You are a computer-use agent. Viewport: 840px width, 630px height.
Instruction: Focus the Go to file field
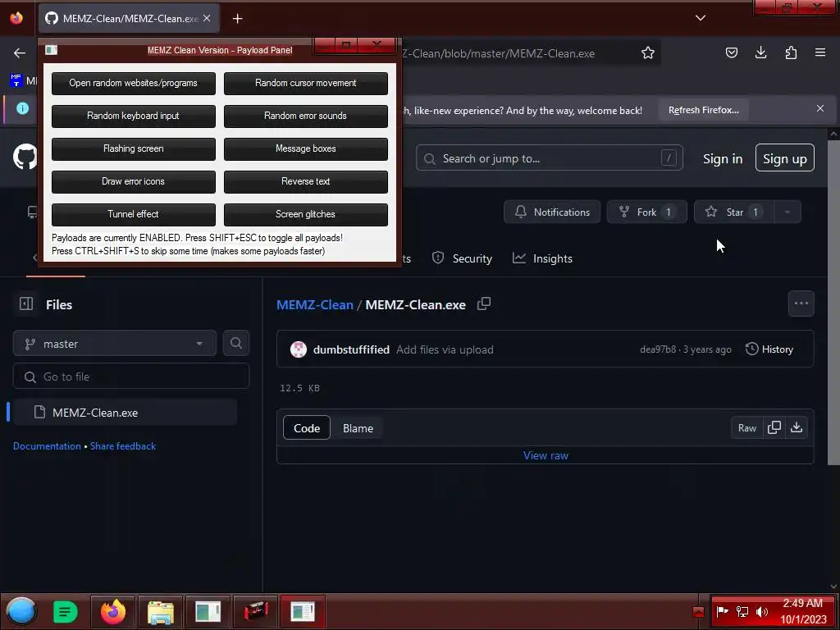[131, 376]
